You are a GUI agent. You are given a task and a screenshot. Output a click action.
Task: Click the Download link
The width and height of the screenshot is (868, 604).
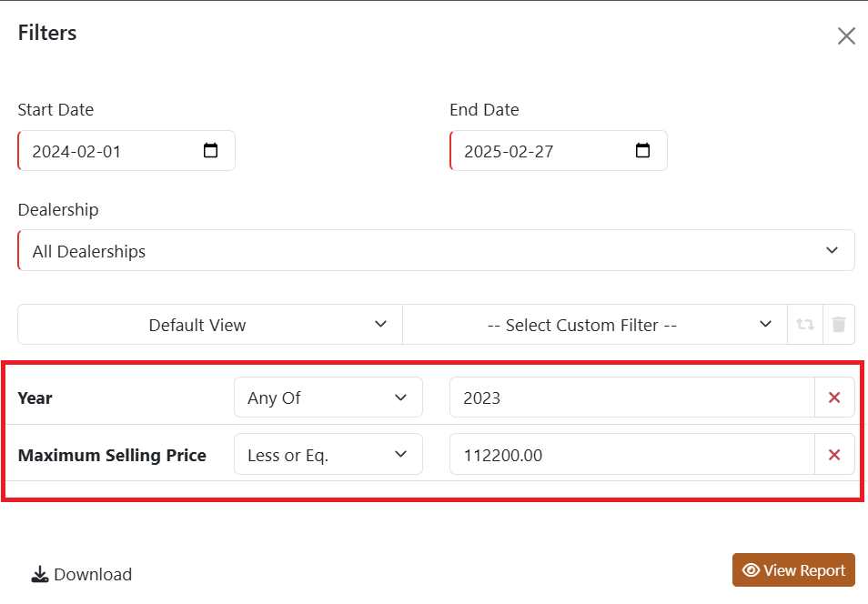tap(92, 575)
